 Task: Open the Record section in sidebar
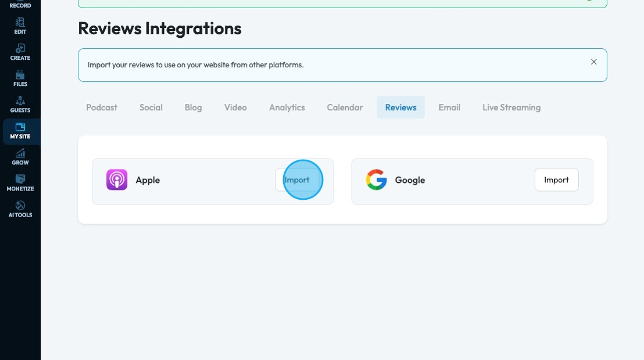(20, 5)
